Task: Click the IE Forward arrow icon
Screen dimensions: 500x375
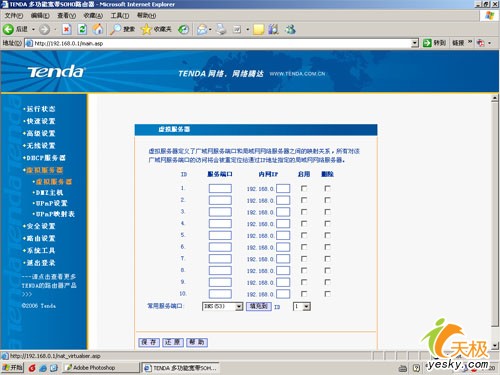Action: 44,30
